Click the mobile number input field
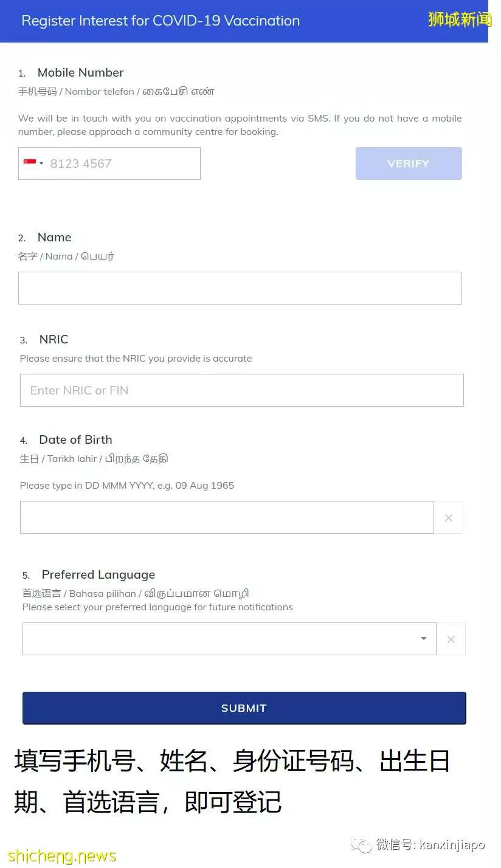This screenshot has height=868, width=501. pos(109,164)
